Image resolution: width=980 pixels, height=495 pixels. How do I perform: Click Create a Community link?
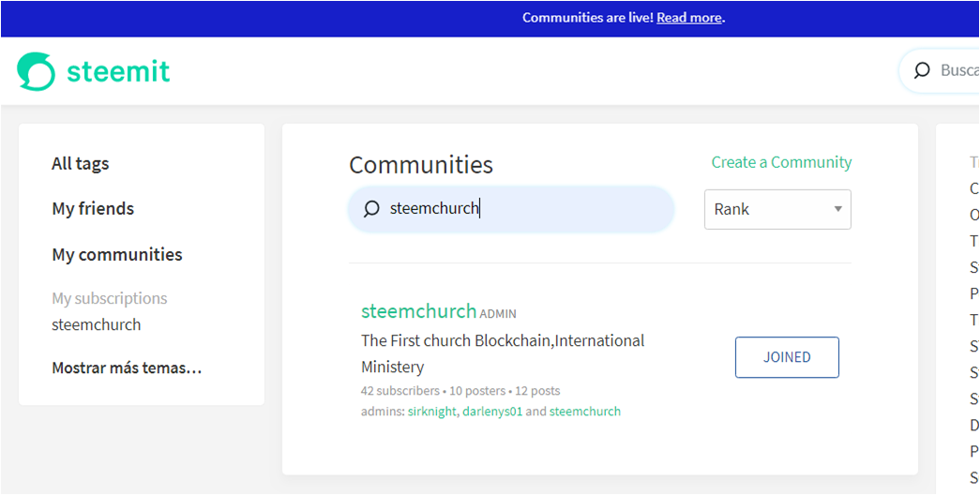pos(781,162)
